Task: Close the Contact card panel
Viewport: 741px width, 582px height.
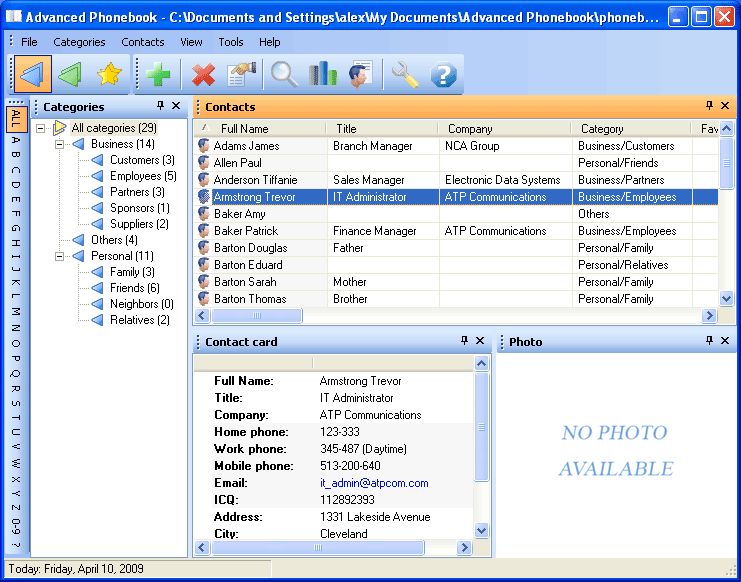Action: point(480,341)
